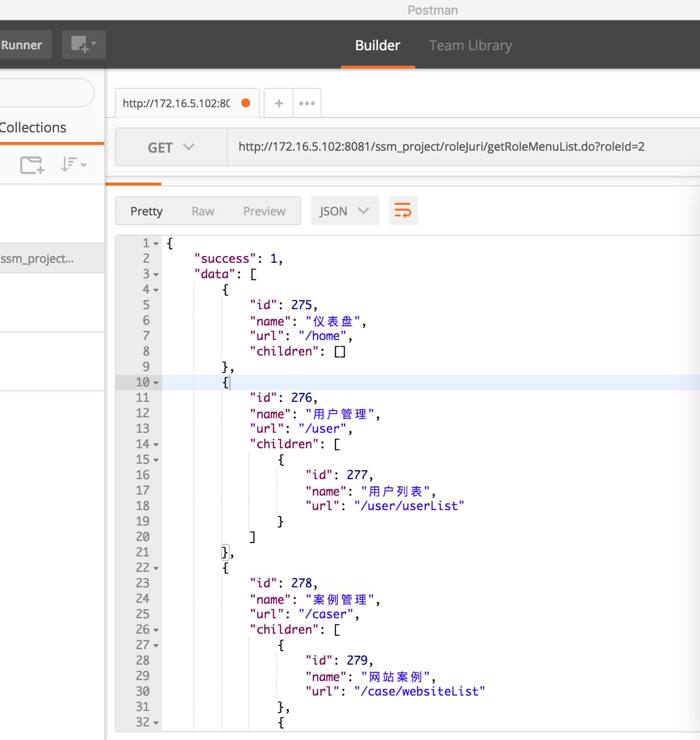This screenshot has width=700, height=740.
Task: Click the id value 279
Action: tap(357, 660)
